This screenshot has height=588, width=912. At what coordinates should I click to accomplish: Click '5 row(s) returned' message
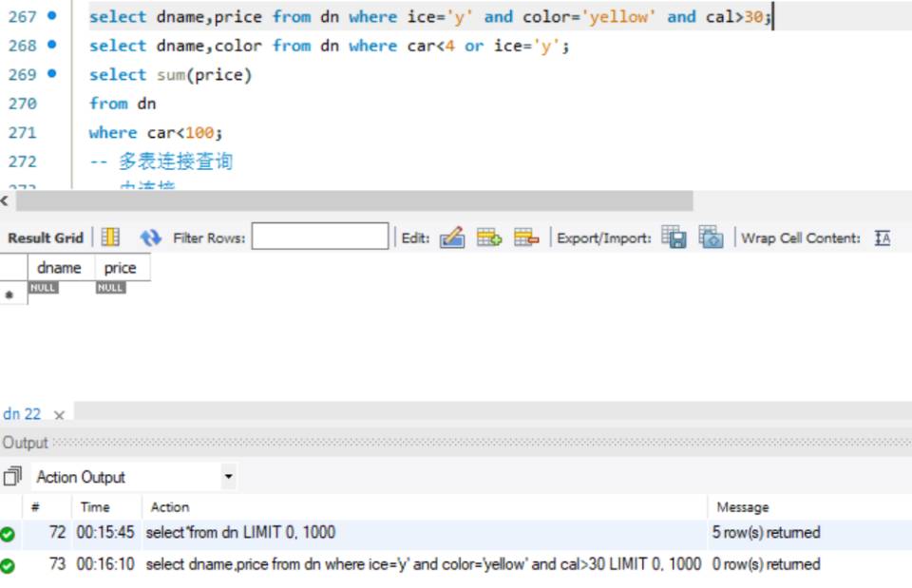(x=766, y=533)
